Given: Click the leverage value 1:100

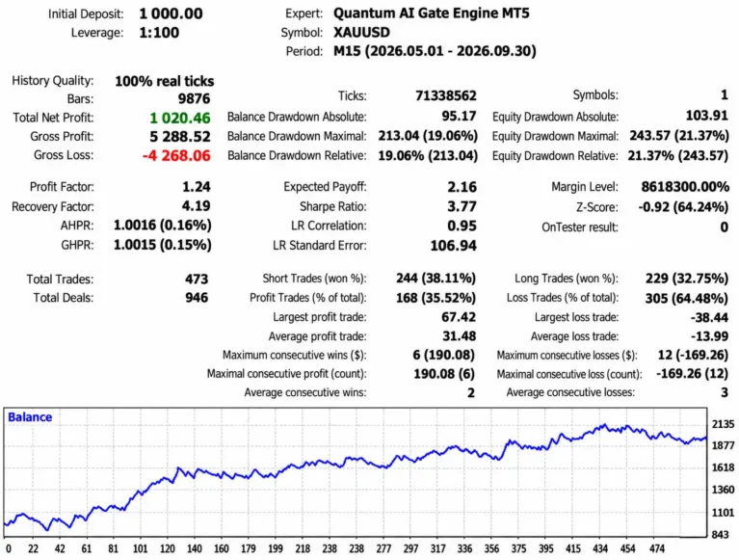Looking at the screenshot, I should [159, 33].
